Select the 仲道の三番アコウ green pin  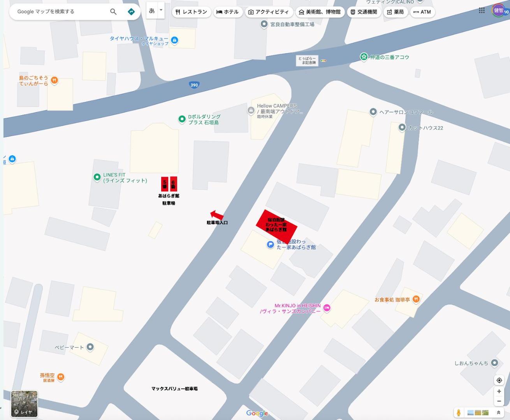(364, 57)
